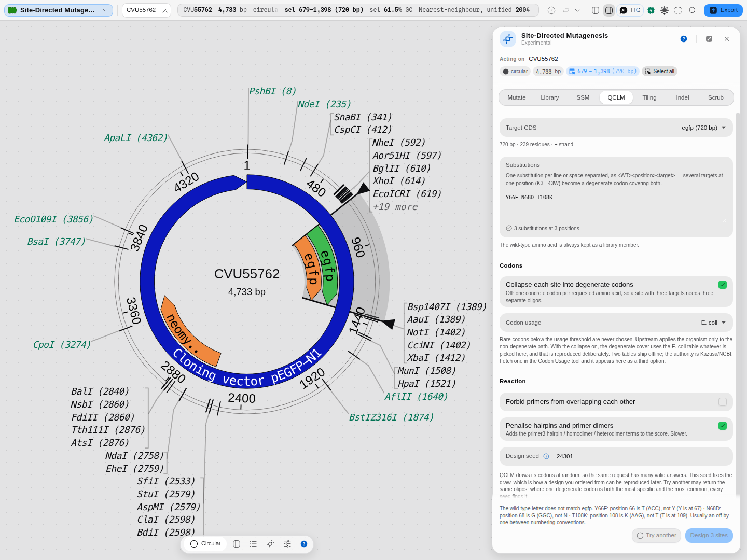Switch to the Tiling tab
This screenshot has height=560, width=747.
(649, 97)
